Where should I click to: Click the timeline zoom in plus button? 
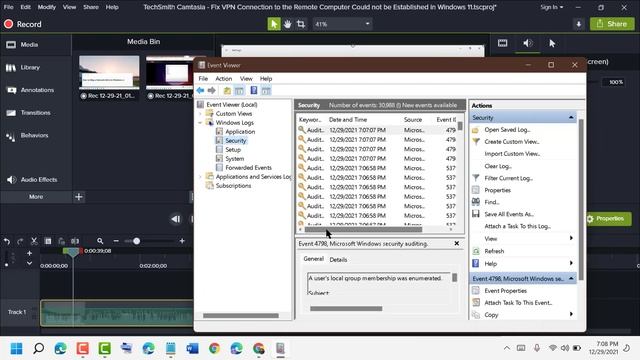click(182, 241)
